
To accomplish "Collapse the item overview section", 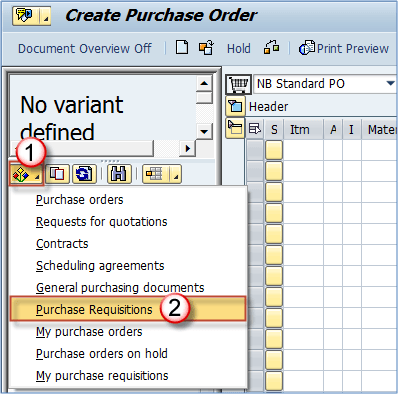I will point(235,128).
